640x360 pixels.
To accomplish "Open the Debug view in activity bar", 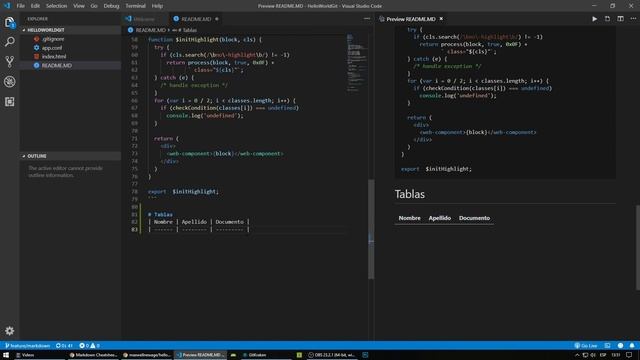I will [x=9, y=82].
